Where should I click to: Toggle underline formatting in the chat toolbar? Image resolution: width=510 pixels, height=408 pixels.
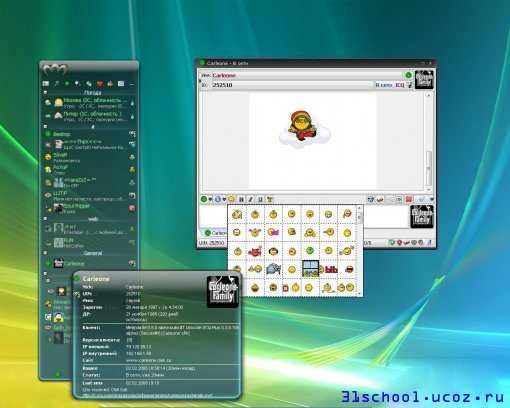260,199
